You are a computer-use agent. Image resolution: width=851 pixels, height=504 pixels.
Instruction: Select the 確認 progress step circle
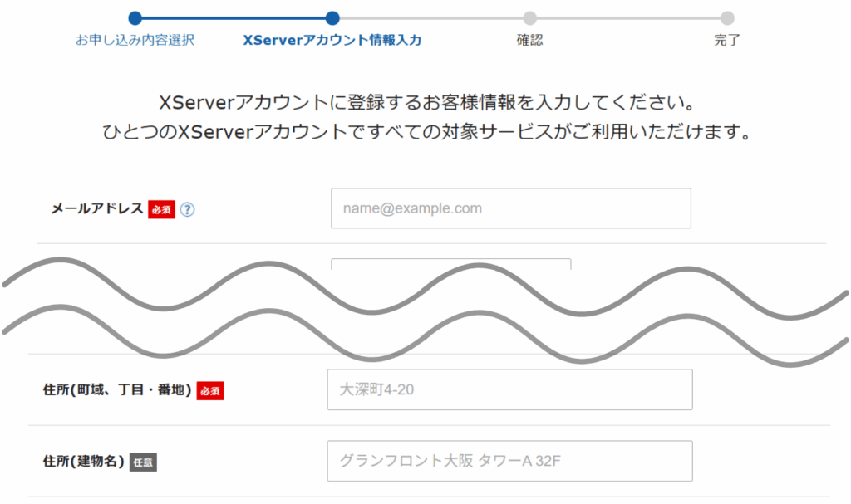[x=529, y=18]
